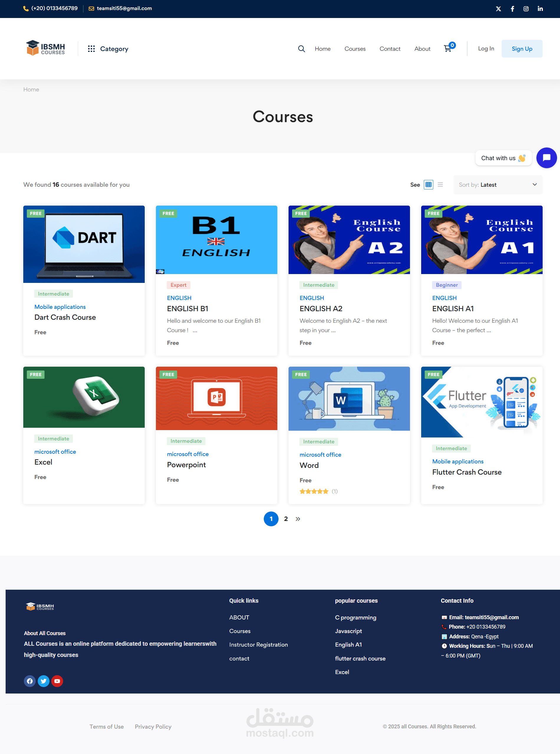This screenshot has height=754, width=560.
Task: Go to next page via double-chevron arrow
Action: tap(298, 519)
